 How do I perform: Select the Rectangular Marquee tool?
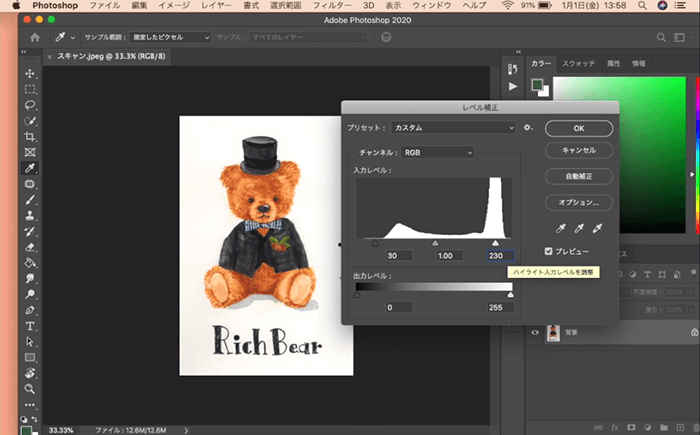30,89
